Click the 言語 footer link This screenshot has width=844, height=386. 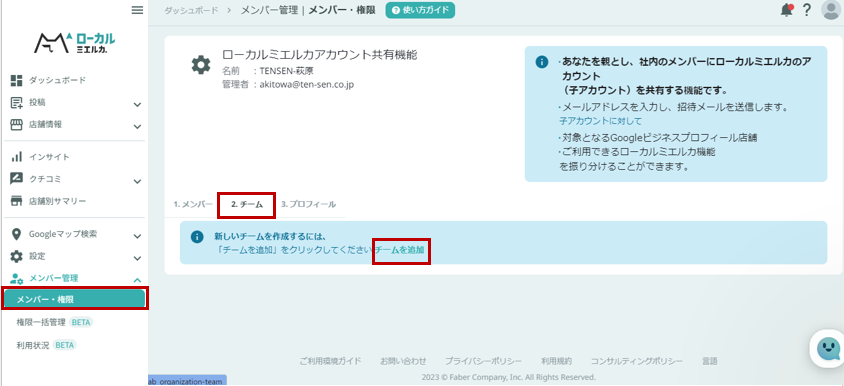[709, 361]
